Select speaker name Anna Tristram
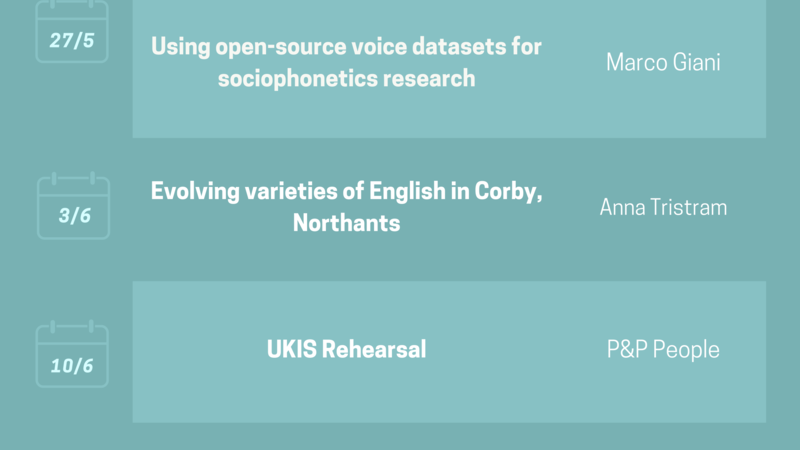The height and width of the screenshot is (450, 800). click(663, 207)
